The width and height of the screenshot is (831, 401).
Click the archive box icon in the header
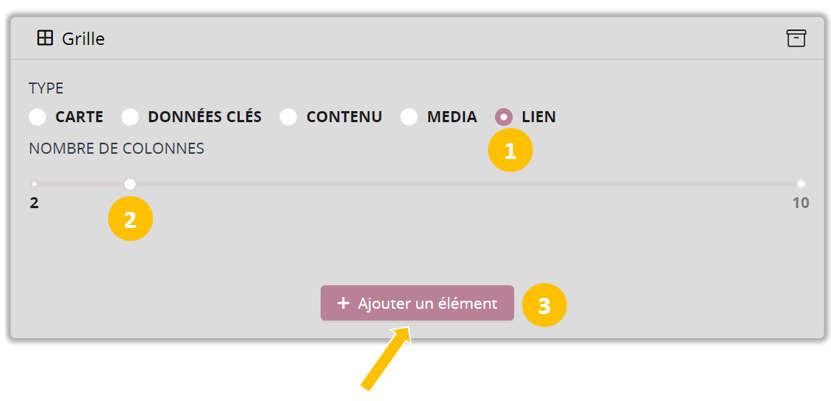[795, 38]
